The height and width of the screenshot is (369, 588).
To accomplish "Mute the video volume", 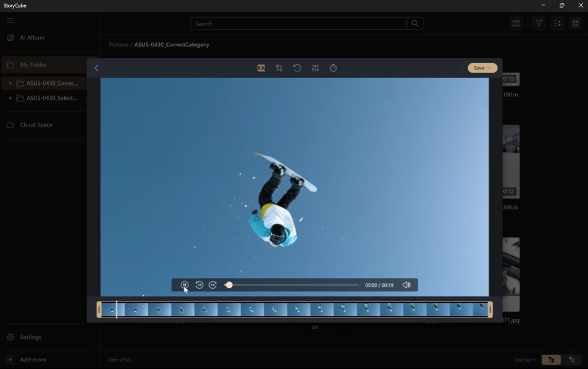I will coord(406,285).
